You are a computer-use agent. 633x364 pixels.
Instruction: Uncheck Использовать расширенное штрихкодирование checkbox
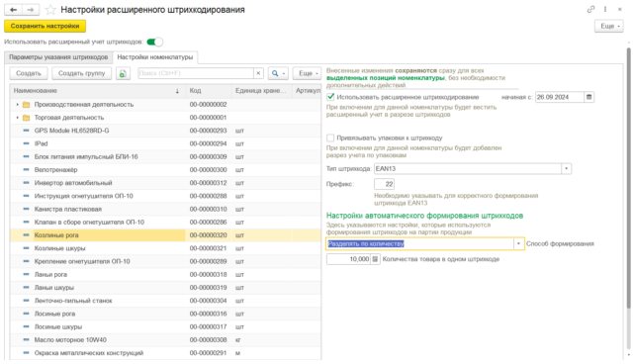pos(330,97)
